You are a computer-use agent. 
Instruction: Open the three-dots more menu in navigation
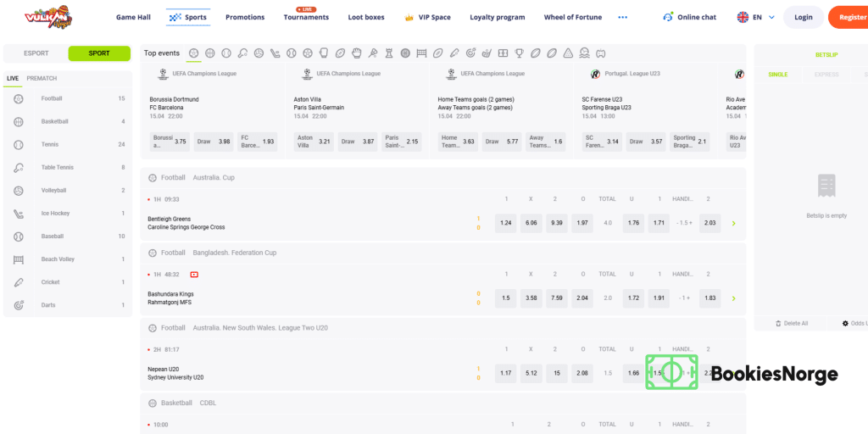tap(623, 17)
